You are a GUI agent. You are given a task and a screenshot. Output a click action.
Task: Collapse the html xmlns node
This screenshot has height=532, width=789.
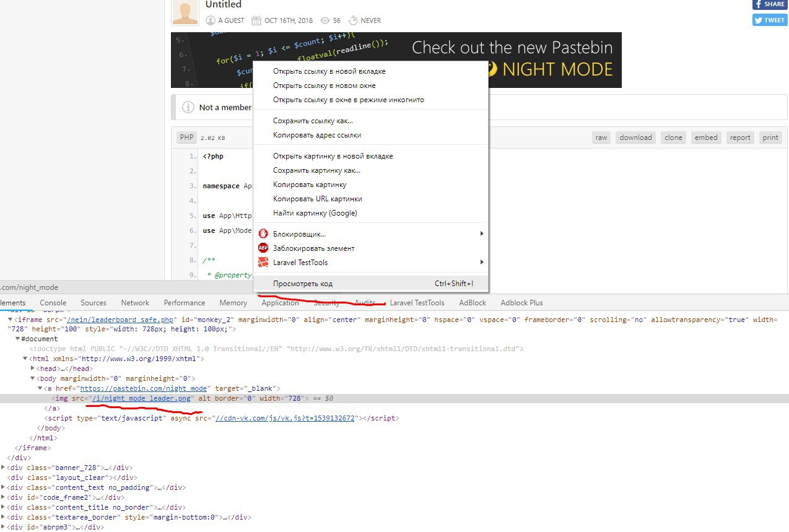[25, 359]
